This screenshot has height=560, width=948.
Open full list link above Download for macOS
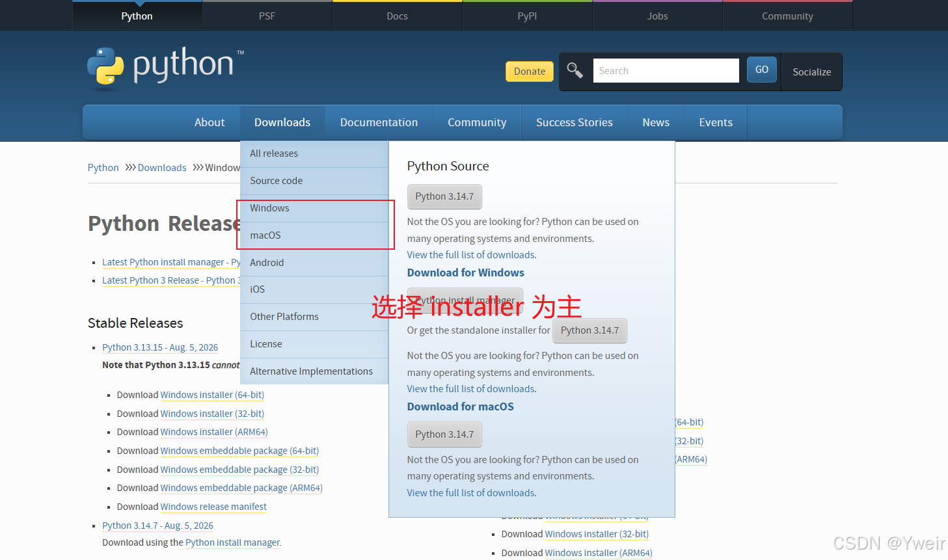[x=472, y=389]
